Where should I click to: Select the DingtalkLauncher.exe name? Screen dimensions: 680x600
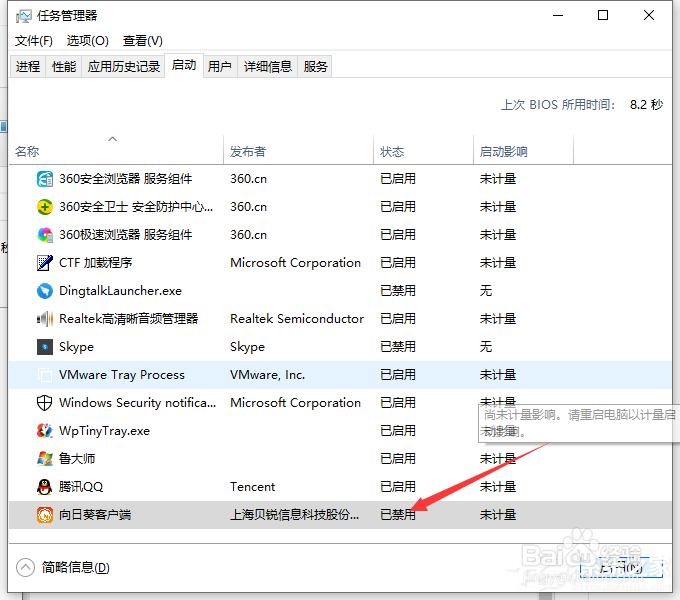click(x=120, y=290)
